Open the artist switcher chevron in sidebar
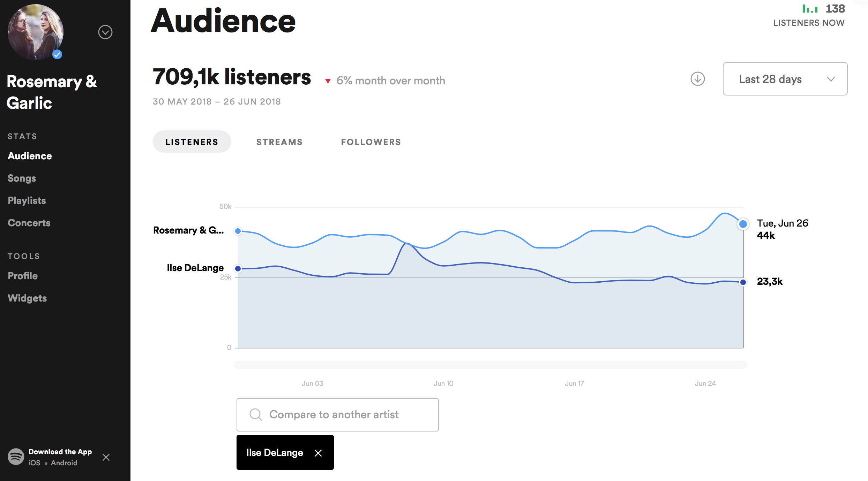The height and width of the screenshot is (481, 868). pos(105,32)
